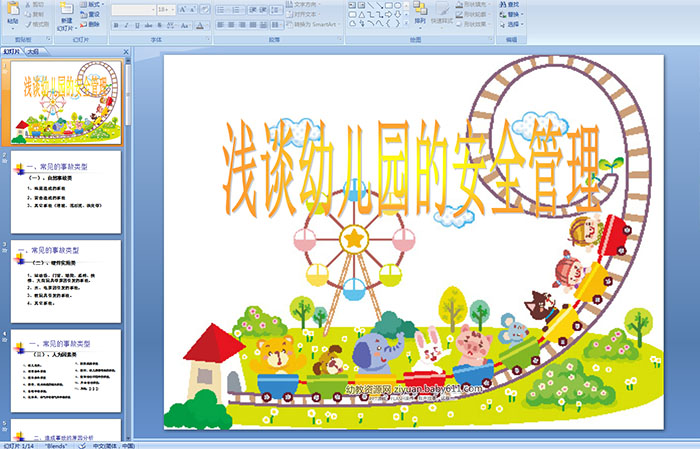Open the Layout (版式) dropdown

pyautogui.click(x=92, y=4)
